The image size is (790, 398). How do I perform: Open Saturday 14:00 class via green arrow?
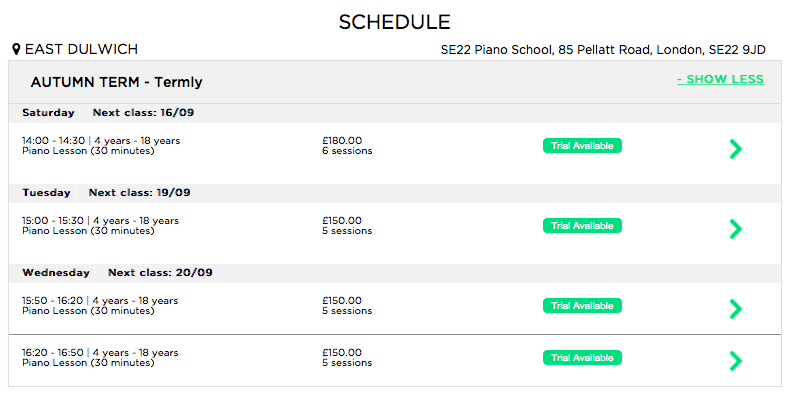click(x=736, y=149)
